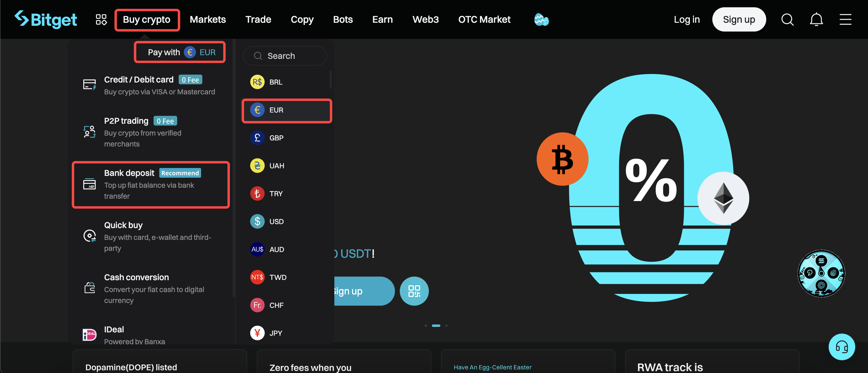Image resolution: width=868 pixels, height=373 pixels.
Task: Click the Markets navigation tab
Action: 207,19
